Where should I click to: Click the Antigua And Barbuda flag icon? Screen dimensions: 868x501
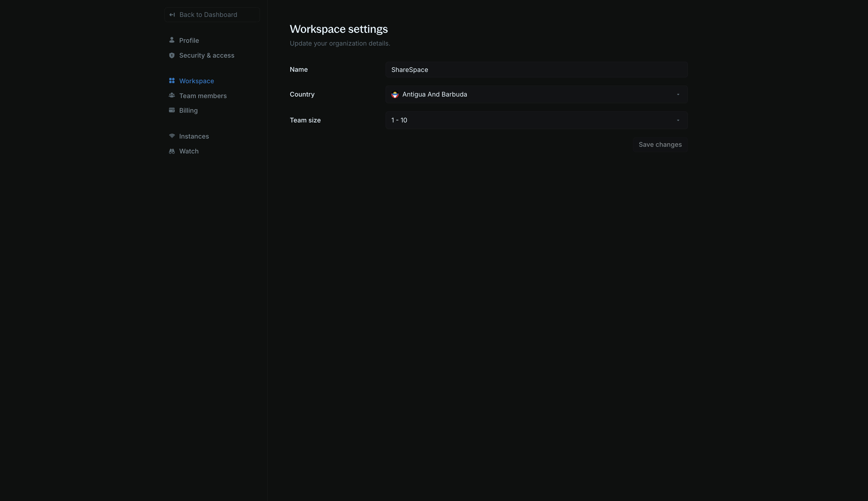395,94
